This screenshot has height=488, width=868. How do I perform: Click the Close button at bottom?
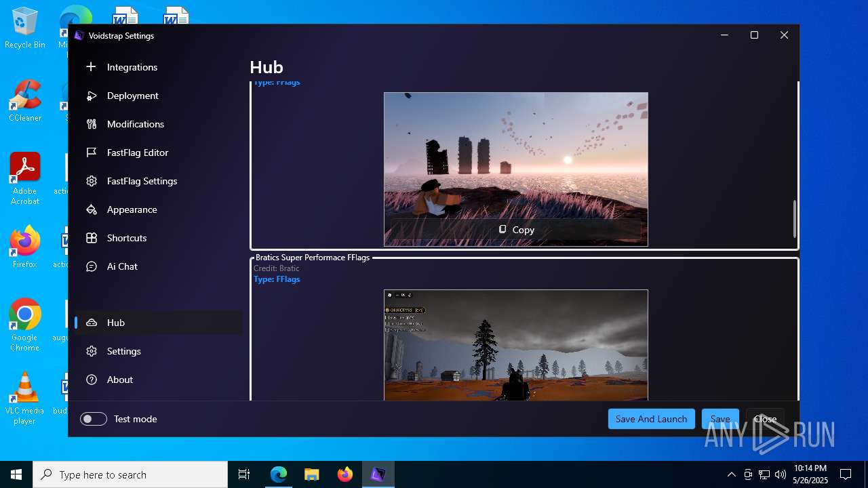click(765, 419)
